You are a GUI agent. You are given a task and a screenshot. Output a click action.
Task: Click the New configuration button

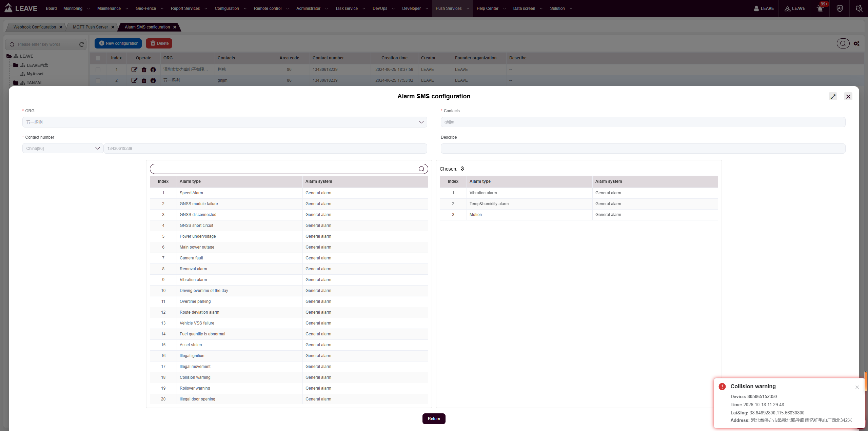tap(118, 43)
